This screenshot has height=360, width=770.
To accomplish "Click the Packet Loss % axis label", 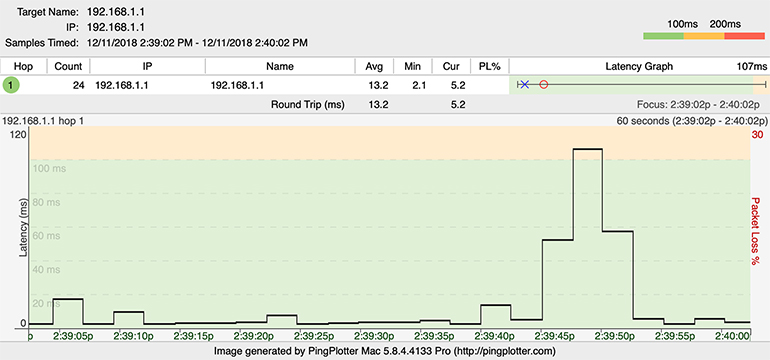I will pyautogui.click(x=756, y=231).
